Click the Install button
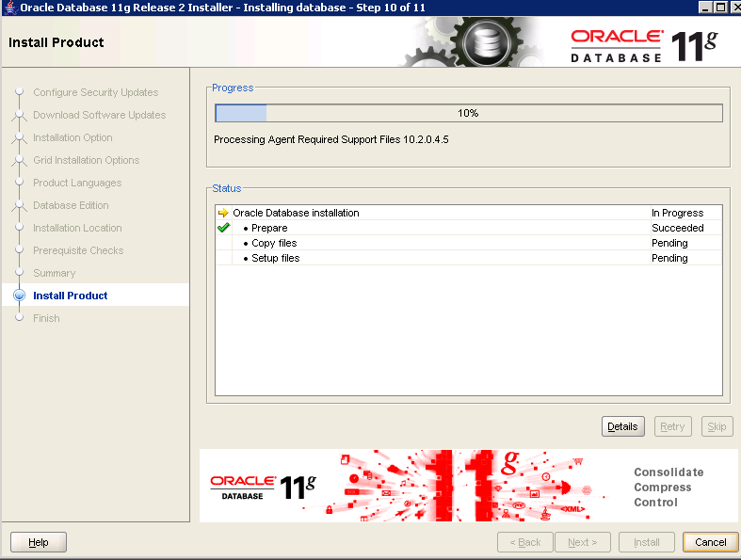741x560 pixels. coord(647,542)
